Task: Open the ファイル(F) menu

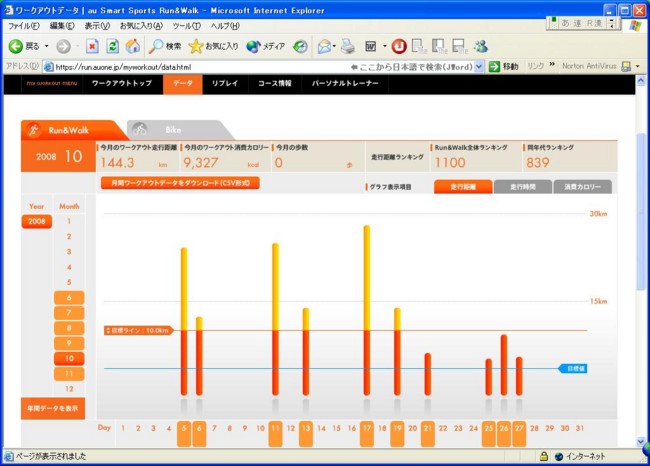Action: tap(24, 26)
